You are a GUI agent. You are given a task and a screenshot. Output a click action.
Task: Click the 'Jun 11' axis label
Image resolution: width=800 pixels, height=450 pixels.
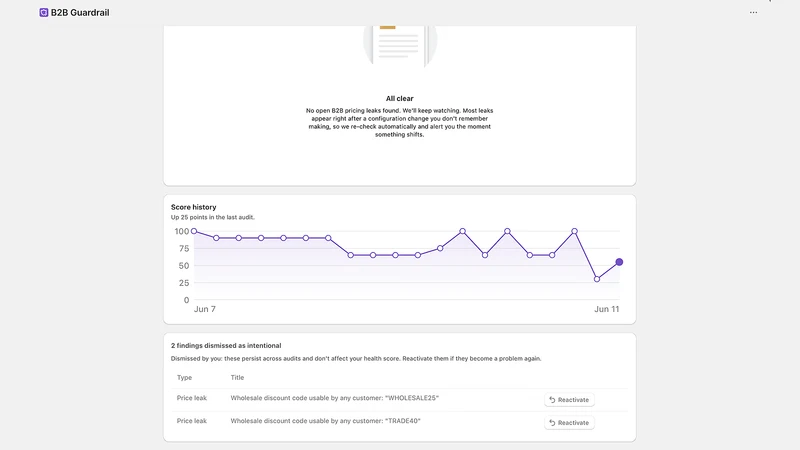[x=606, y=309]
